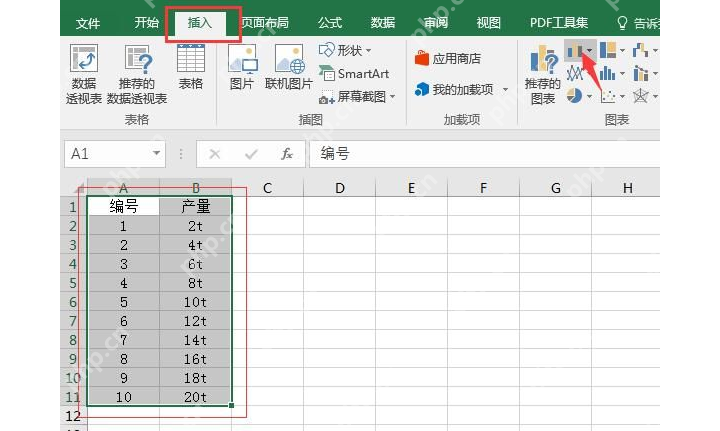This screenshot has width=720, height=431.
Task: Click the line chart icon
Action: tap(574, 73)
